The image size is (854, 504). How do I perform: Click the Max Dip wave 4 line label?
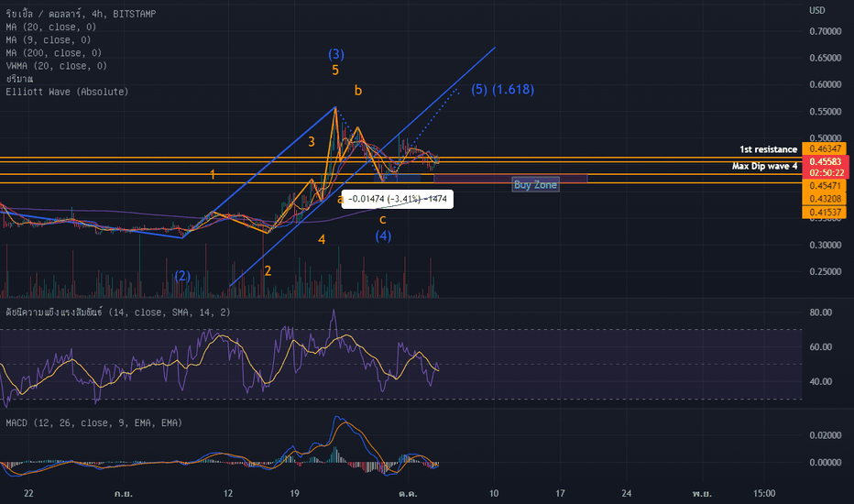(765, 166)
